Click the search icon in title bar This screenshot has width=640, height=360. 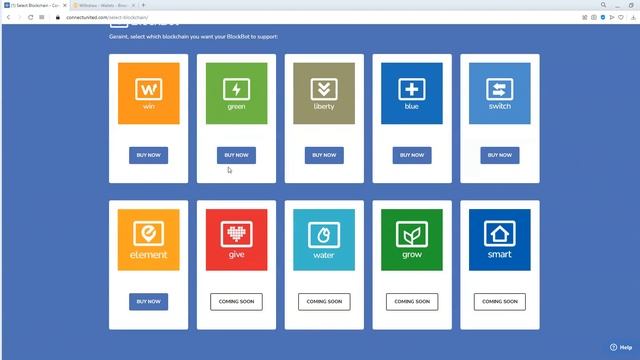[x=603, y=5]
